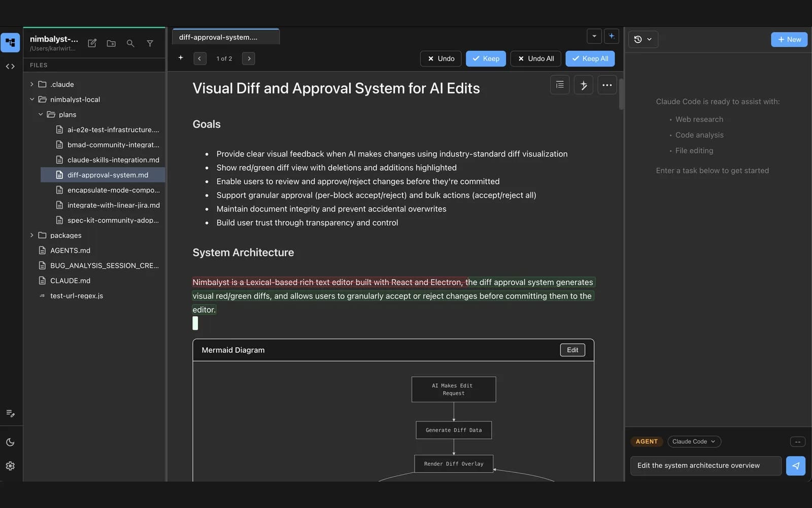Click the System Architecture heading

243,252
